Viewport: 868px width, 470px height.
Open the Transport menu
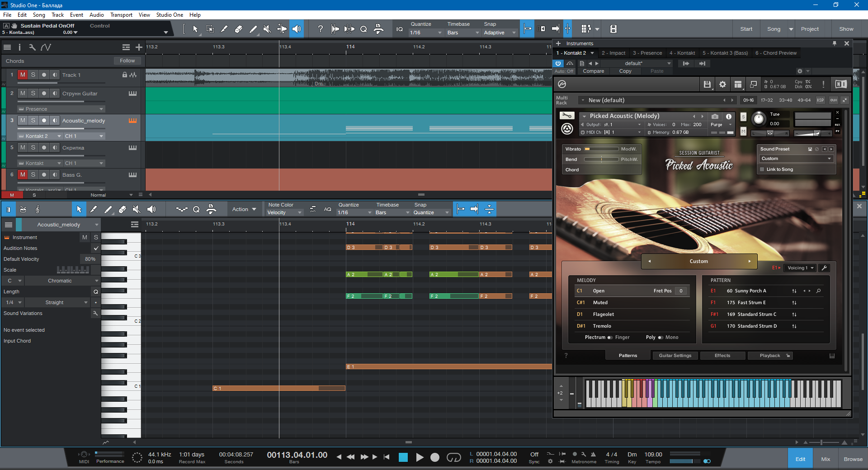[x=121, y=15]
